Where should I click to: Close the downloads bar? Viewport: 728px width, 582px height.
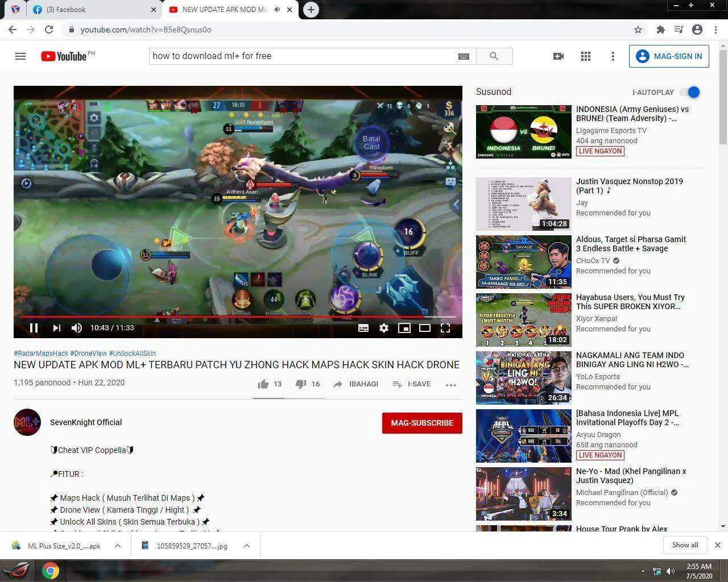click(718, 545)
